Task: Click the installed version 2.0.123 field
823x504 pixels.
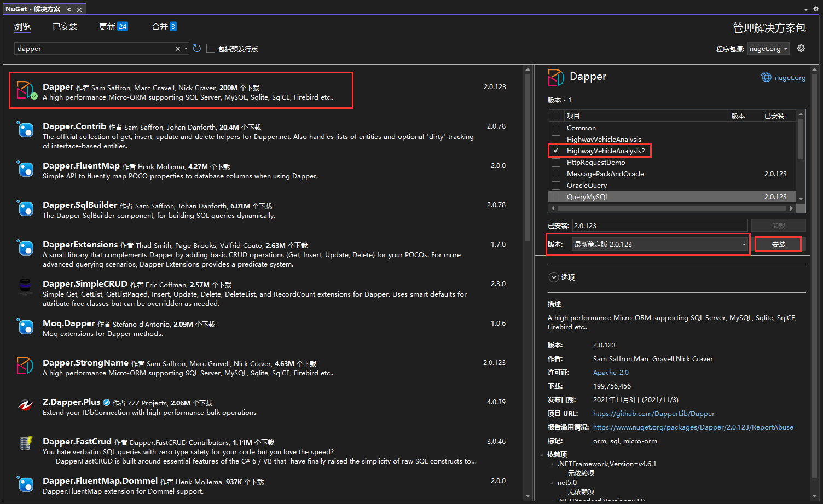Action: (x=660, y=225)
